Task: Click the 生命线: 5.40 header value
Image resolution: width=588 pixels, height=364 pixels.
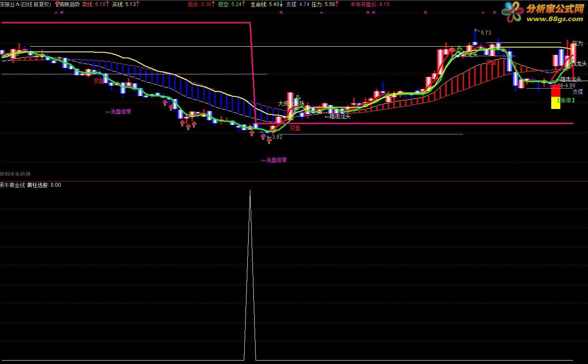Action: pyautogui.click(x=265, y=4)
